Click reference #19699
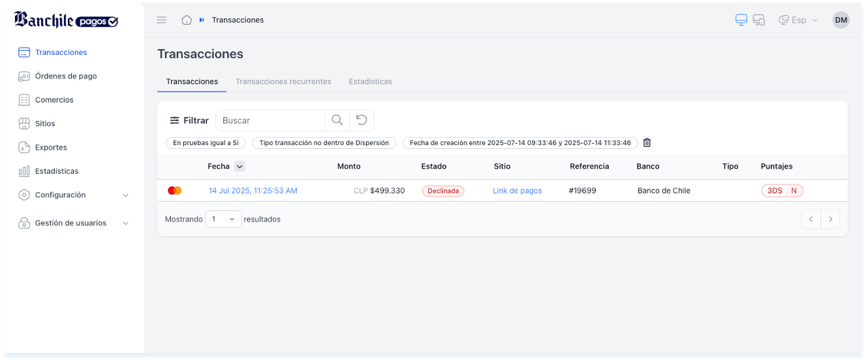 pyautogui.click(x=582, y=191)
